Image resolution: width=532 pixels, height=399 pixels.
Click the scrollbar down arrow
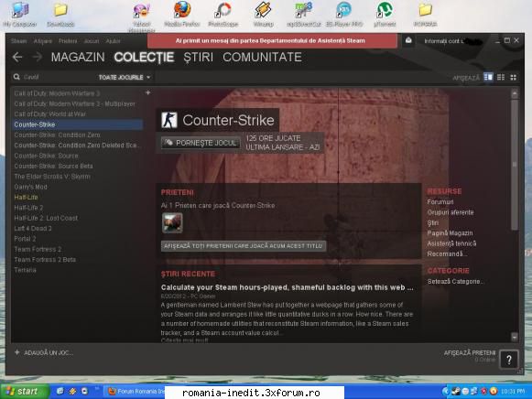point(515,337)
